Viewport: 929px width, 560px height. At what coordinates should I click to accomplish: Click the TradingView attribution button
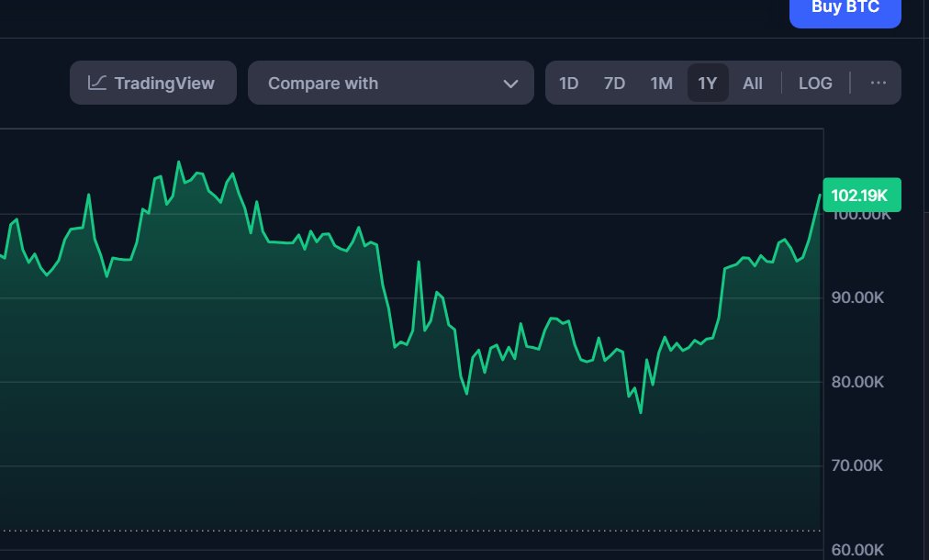(152, 83)
